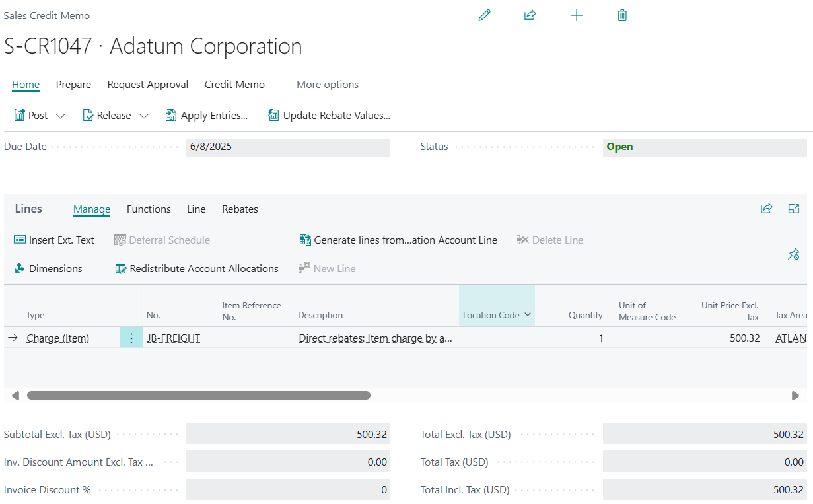Click the trash delete icon in header
This screenshot has height=504, width=813.
click(x=622, y=15)
